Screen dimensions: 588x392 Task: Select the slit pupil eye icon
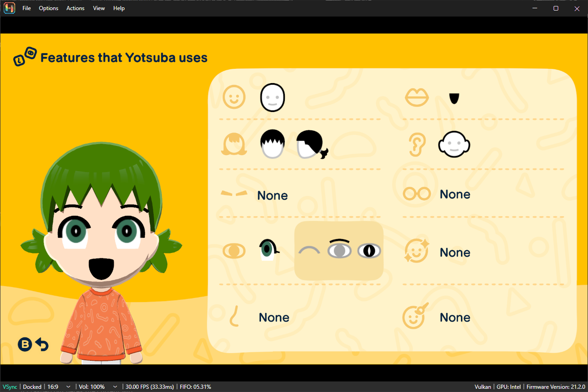[x=369, y=250]
